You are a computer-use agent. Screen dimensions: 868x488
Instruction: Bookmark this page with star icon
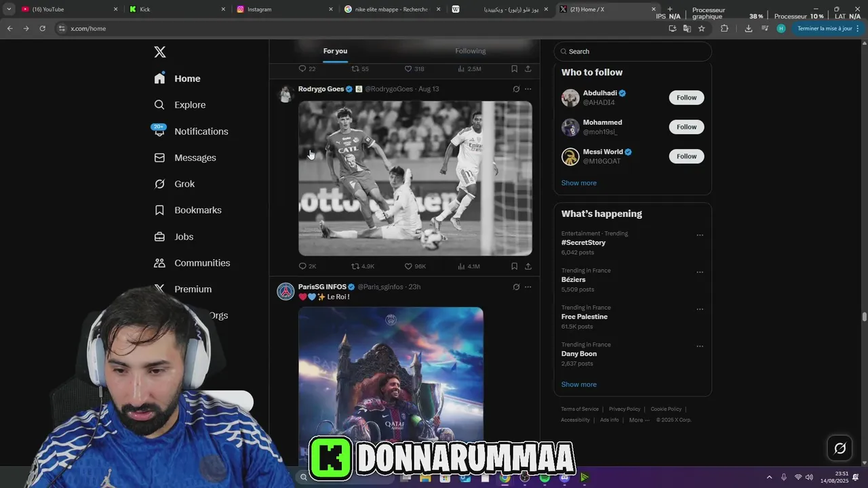coord(701,28)
